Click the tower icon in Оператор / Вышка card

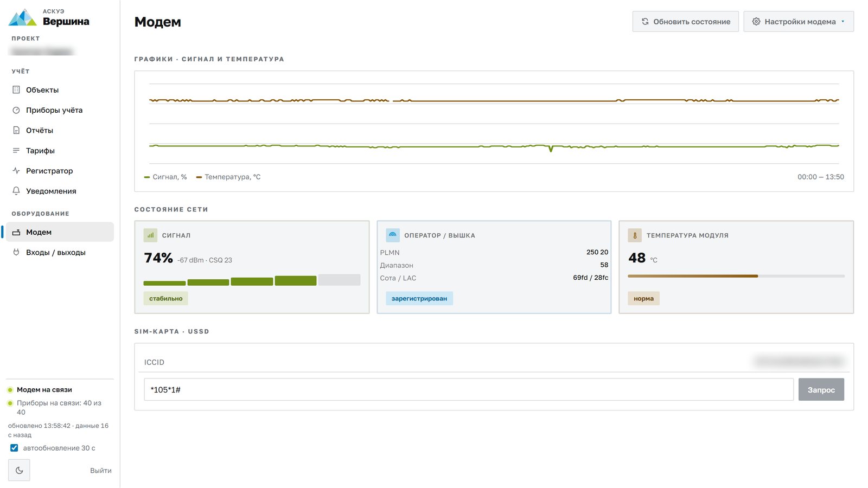click(393, 235)
